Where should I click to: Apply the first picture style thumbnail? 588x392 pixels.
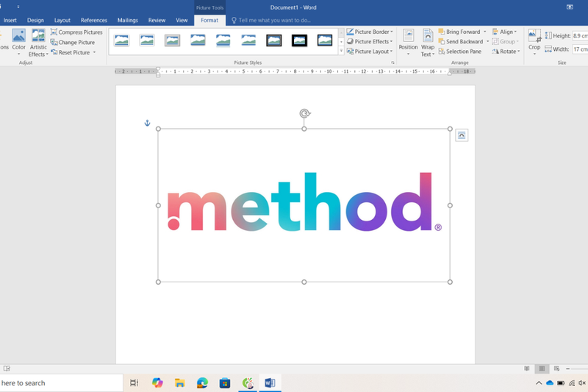pos(121,40)
